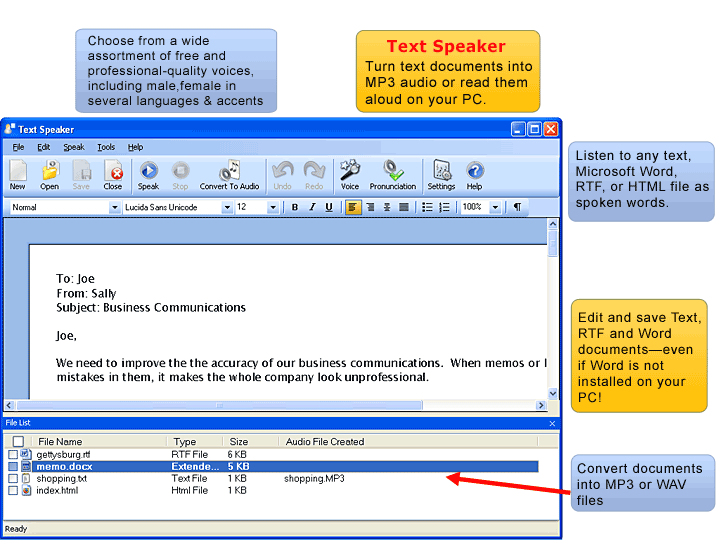Check the select-all box in File Name header

[18, 441]
